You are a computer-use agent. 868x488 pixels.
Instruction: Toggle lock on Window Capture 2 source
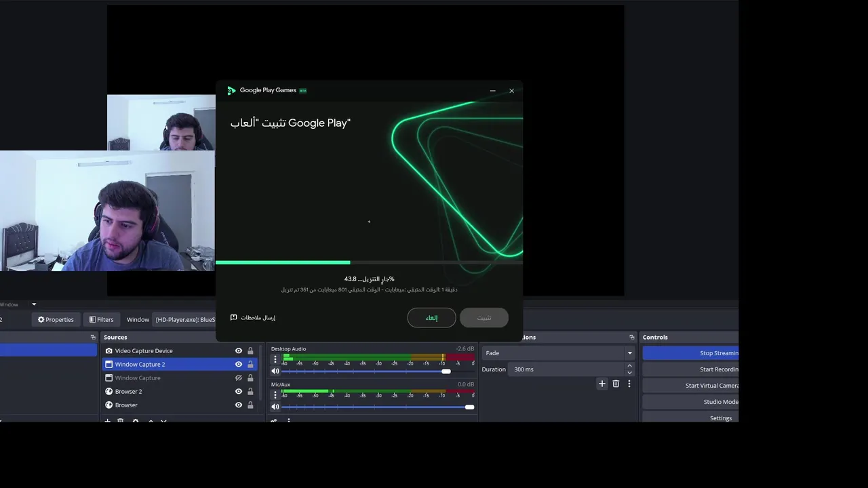(250, 364)
